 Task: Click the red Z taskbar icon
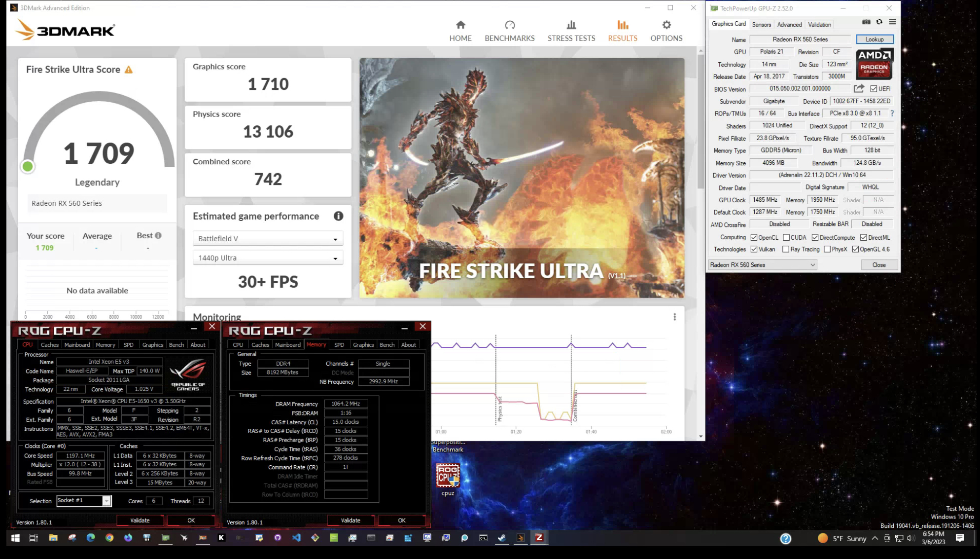point(539,538)
